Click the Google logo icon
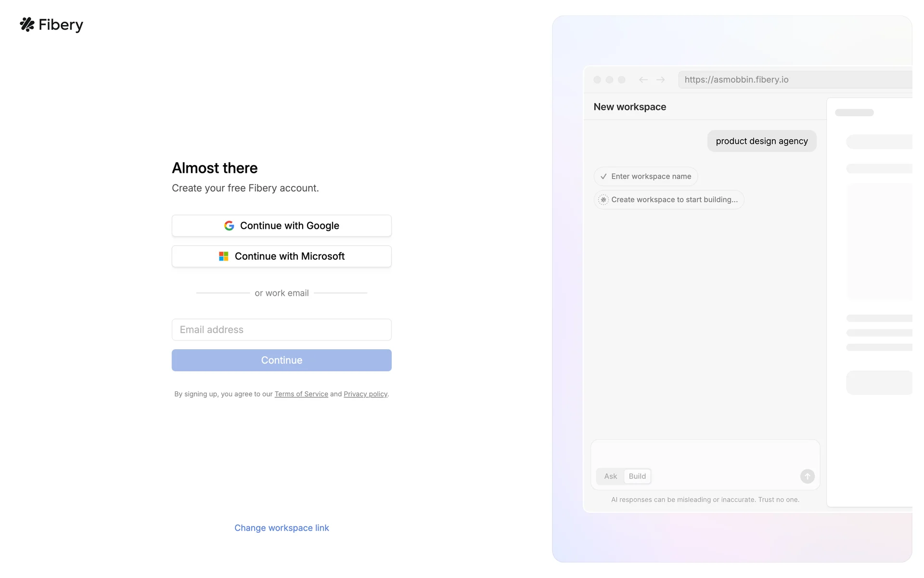The width and height of the screenshot is (924, 578). (x=229, y=226)
